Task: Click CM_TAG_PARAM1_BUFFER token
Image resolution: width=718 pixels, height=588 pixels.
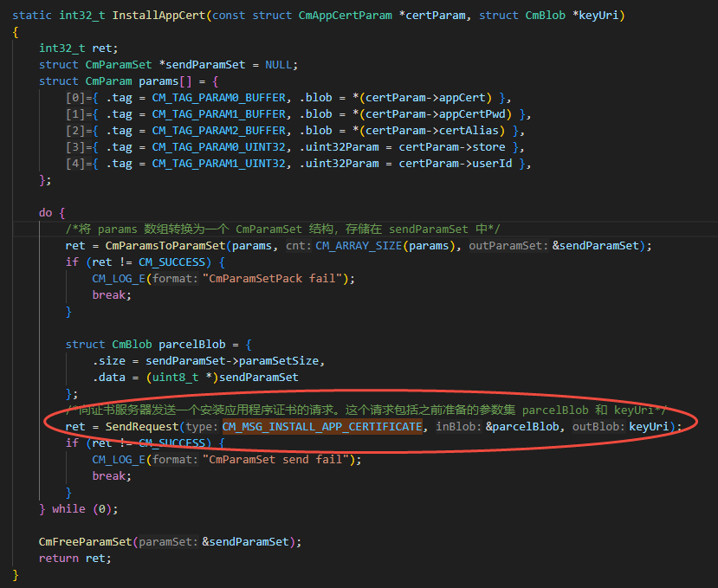Action: point(219,114)
